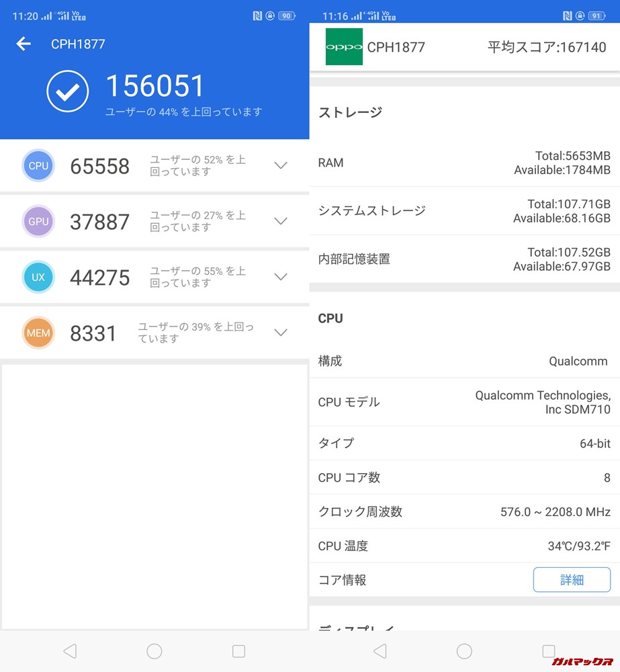Expand the GPU score details
The height and width of the screenshot is (672, 620).
coord(280,221)
